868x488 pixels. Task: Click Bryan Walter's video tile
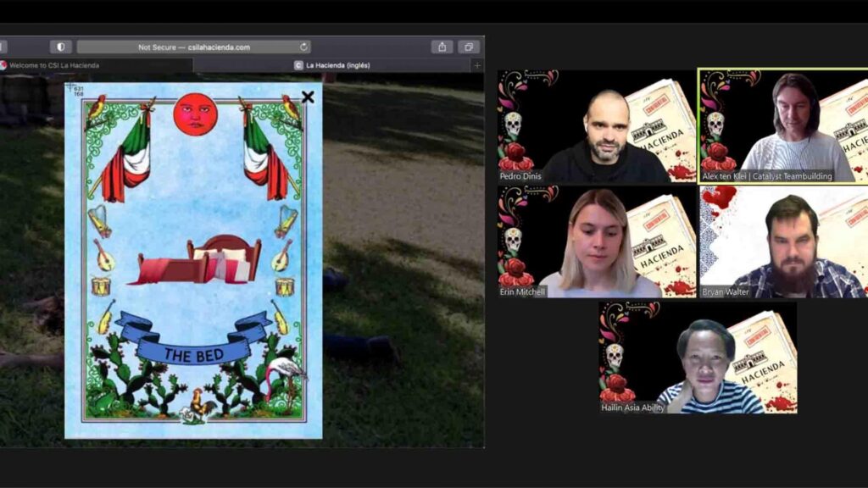click(783, 241)
